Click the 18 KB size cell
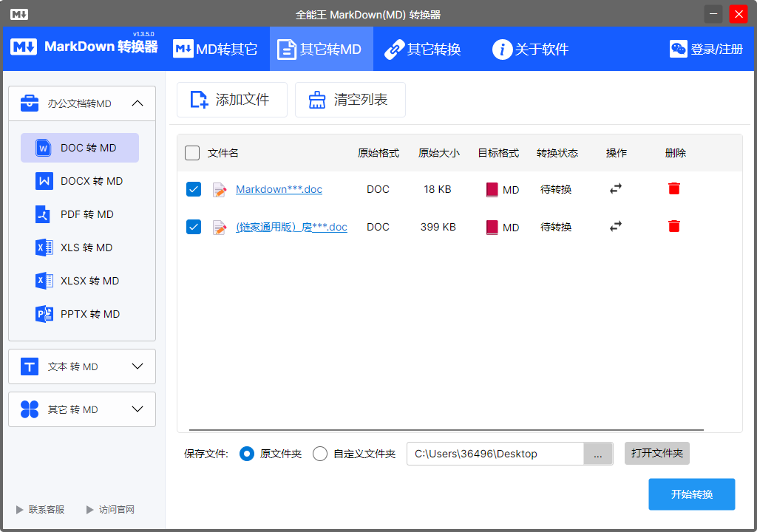 point(438,189)
